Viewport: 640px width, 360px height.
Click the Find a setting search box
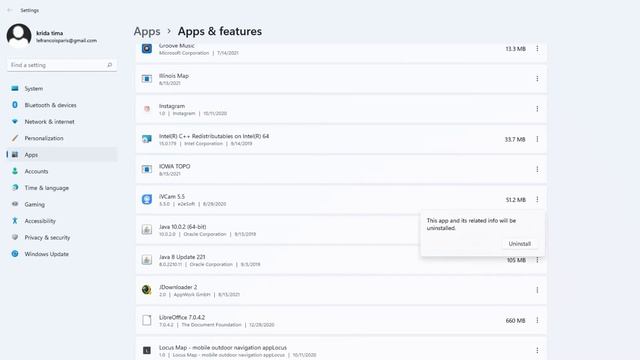pos(62,65)
